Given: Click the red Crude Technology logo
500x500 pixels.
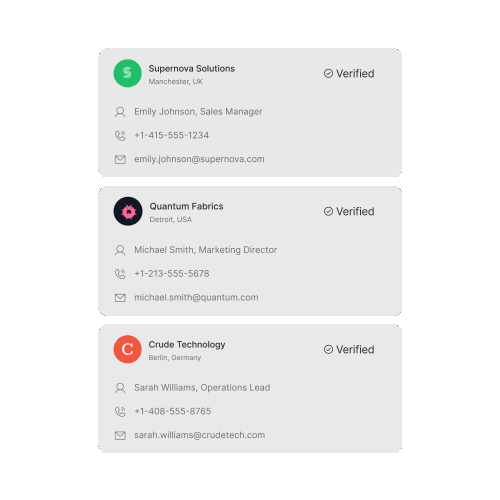Looking at the screenshot, I should click(x=128, y=349).
